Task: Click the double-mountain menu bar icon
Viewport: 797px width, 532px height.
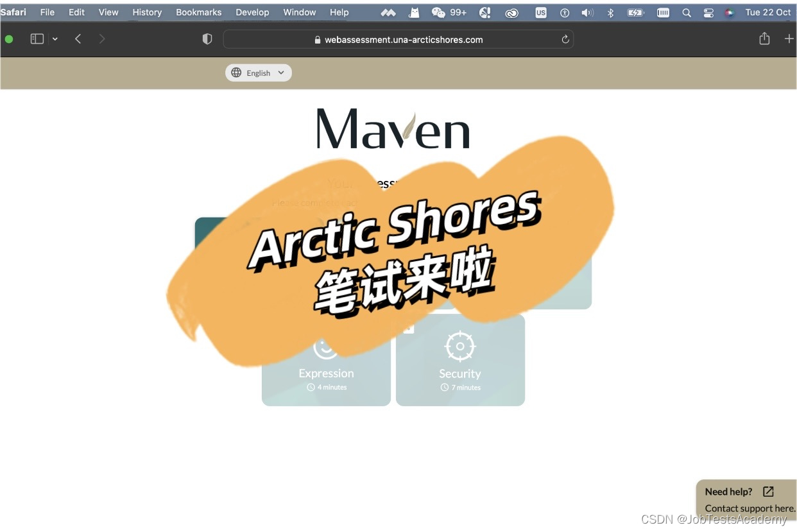Action: click(x=388, y=12)
